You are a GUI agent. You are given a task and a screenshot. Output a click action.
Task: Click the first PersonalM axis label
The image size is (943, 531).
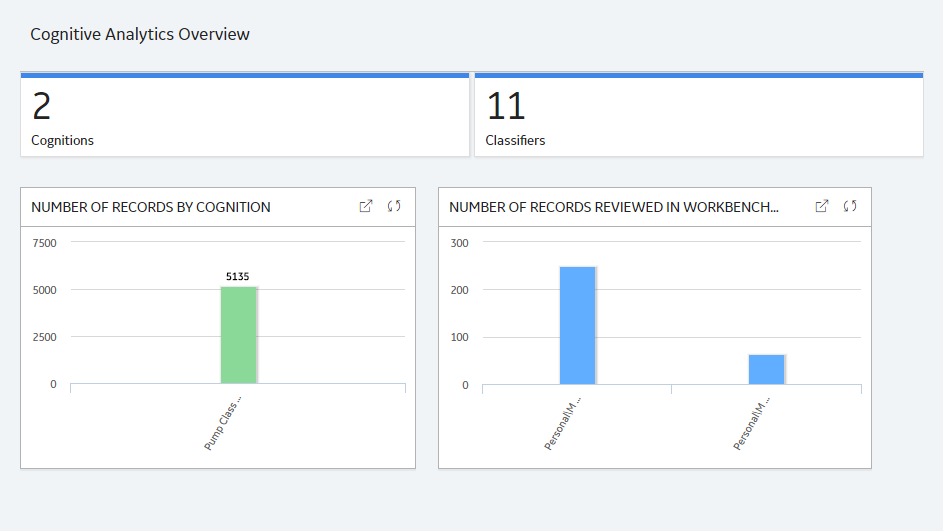[x=562, y=423]
